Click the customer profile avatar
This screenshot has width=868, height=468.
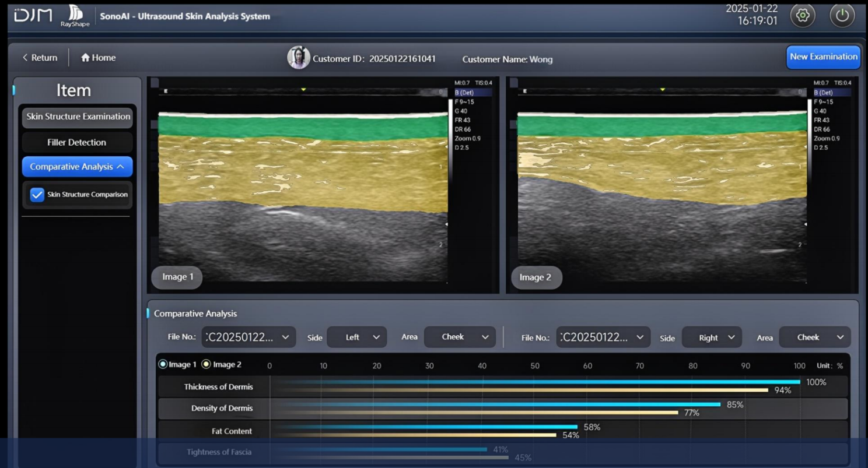pyautogui.click(x=299, y=58)
